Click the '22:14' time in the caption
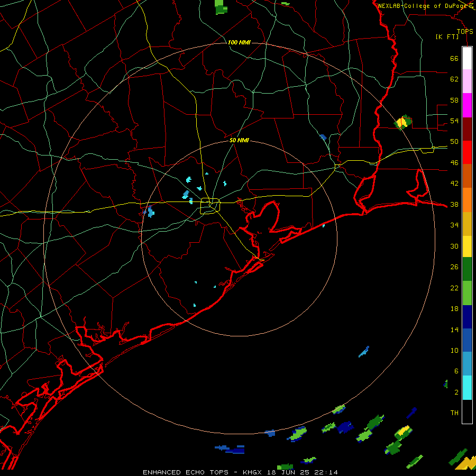The width and height of the screenshot is (476, 476). tap(326, 472)
